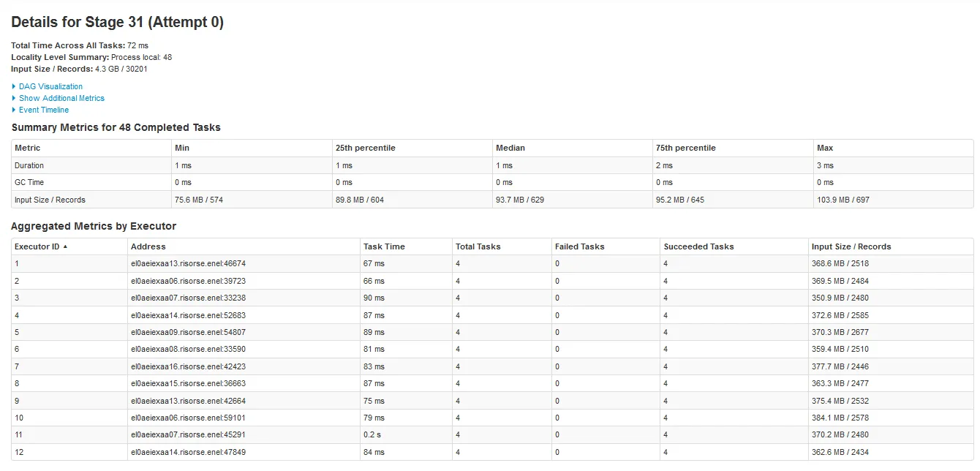Select executor 11 task time 0.2 s
Screen dimensions: 980x471
373,434
